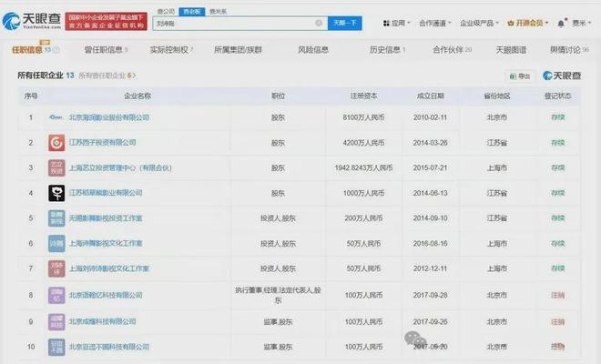Open the 江苏西子投资有限公司 link
This screenshot has width=601, height=364.
[x=102, y=143]
